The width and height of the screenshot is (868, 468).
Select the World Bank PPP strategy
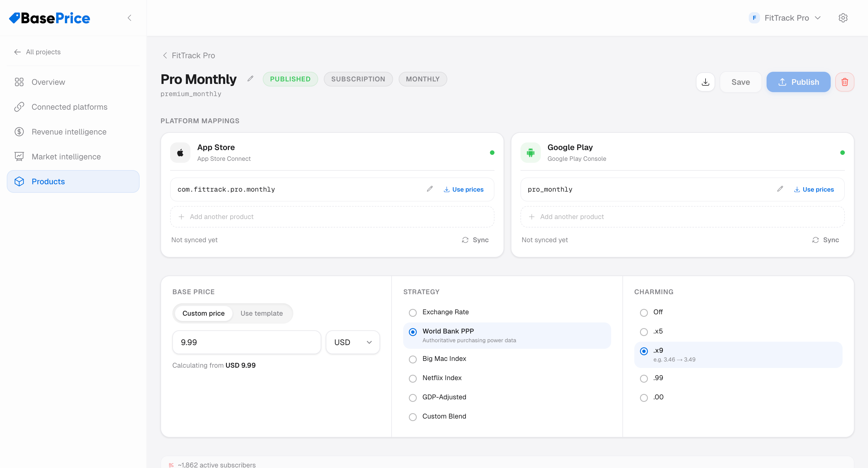tap(507, 335)
